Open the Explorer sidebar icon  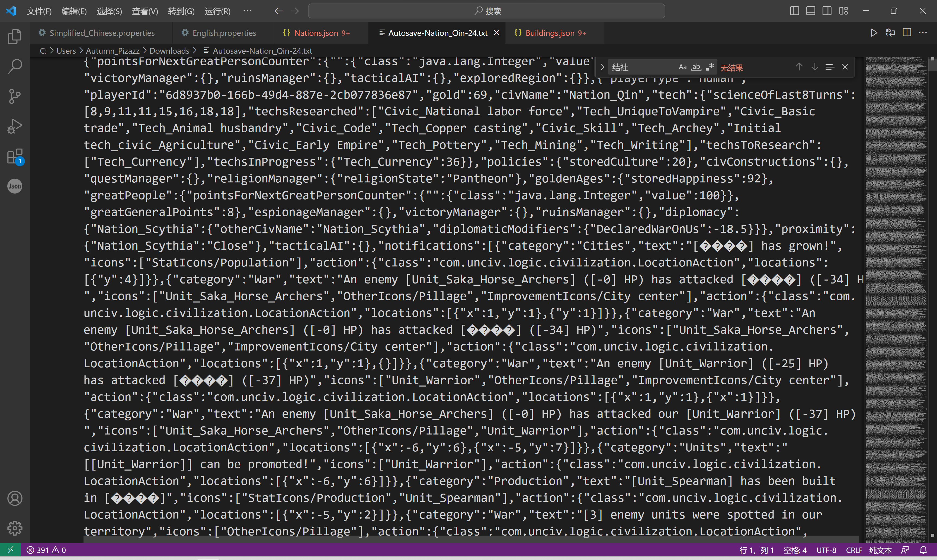coord(14,36)
